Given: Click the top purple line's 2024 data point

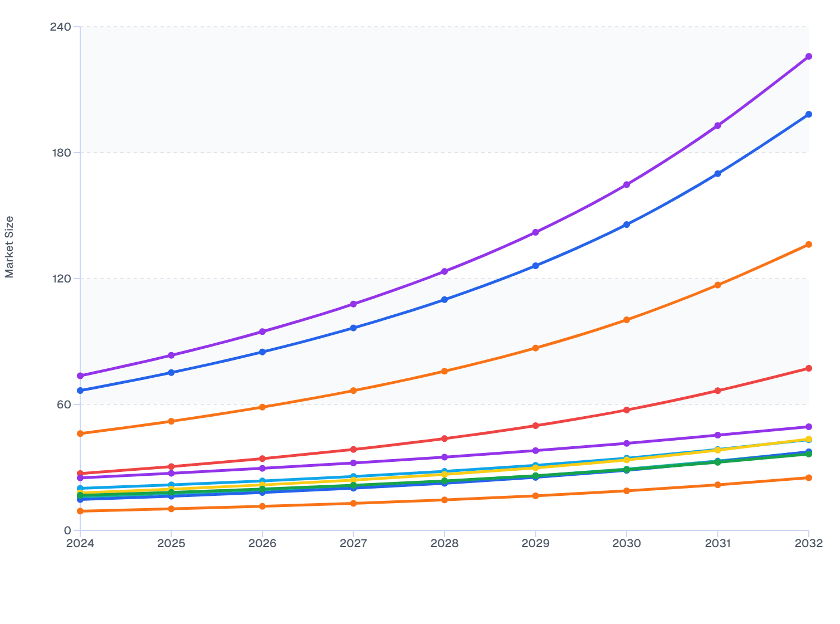Looking at the screenshot, I should pos(80,376).
